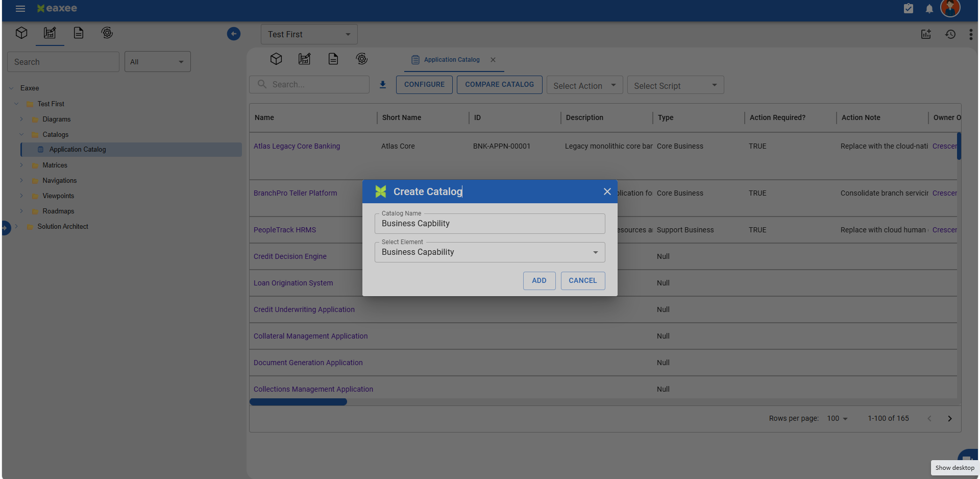
Task: Expand the Matrices folder
Action: tap(21, 165)
